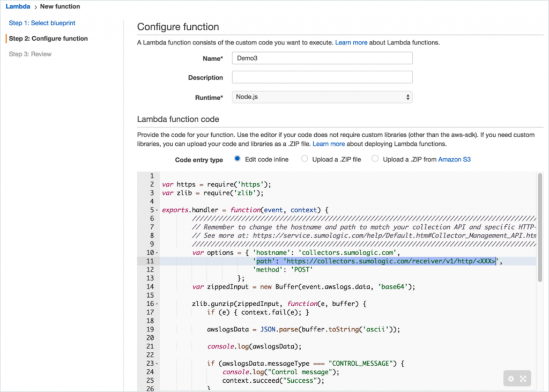Click the Configure function heading
Viewport: 549px width, 392px height.
(x=178, y=27)
